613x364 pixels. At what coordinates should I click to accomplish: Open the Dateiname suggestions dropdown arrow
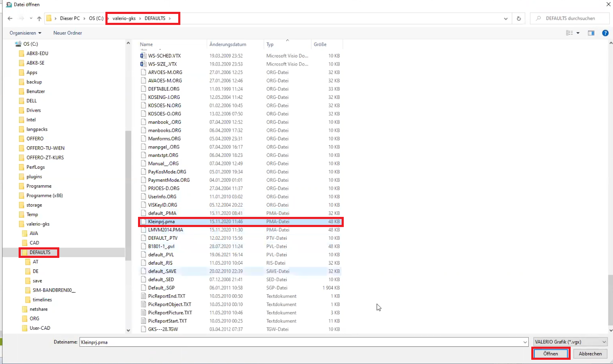click(x=525, y=342)
